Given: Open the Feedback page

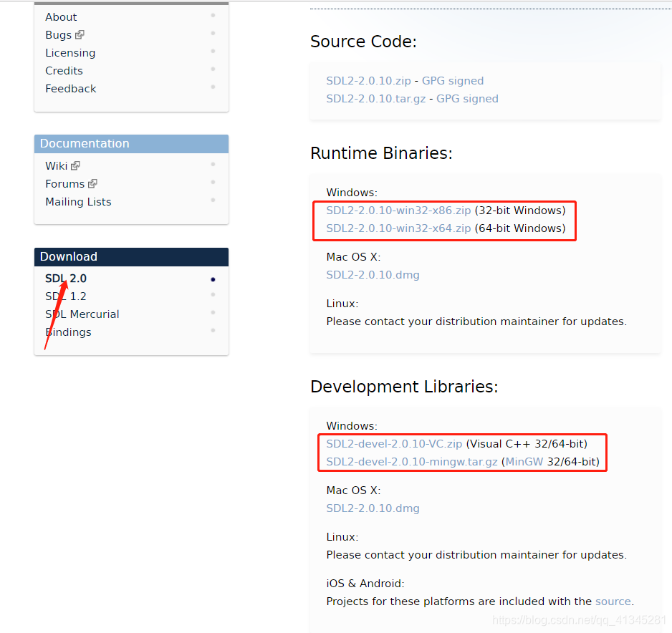Looking at the screenshot, I should click(x=71, y=89).
